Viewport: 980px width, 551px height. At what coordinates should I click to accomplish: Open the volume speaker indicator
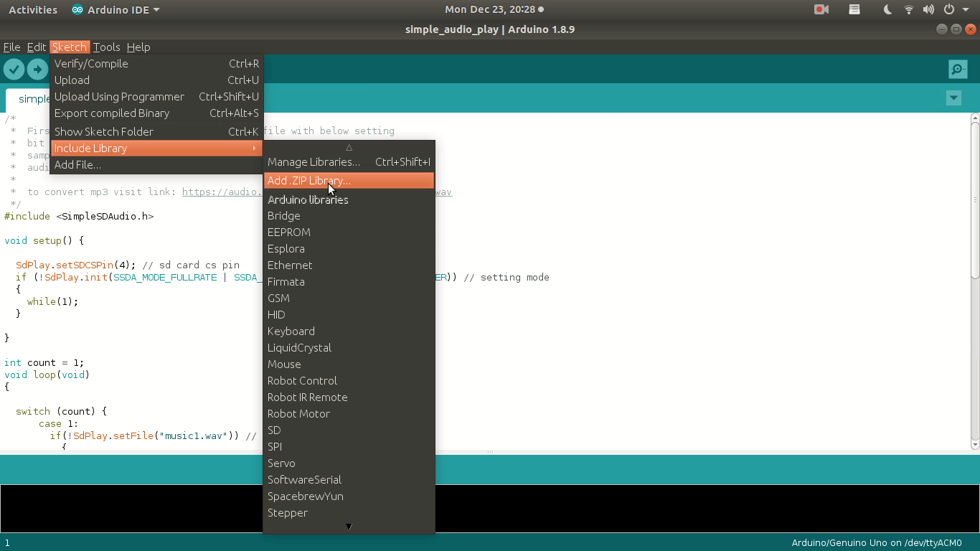(929, 9)
